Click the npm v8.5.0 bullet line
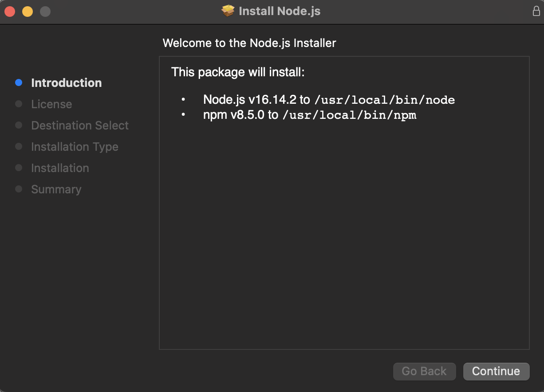This screenshot has height=392, width=544. pyautogui.click(x=310, y=114)
